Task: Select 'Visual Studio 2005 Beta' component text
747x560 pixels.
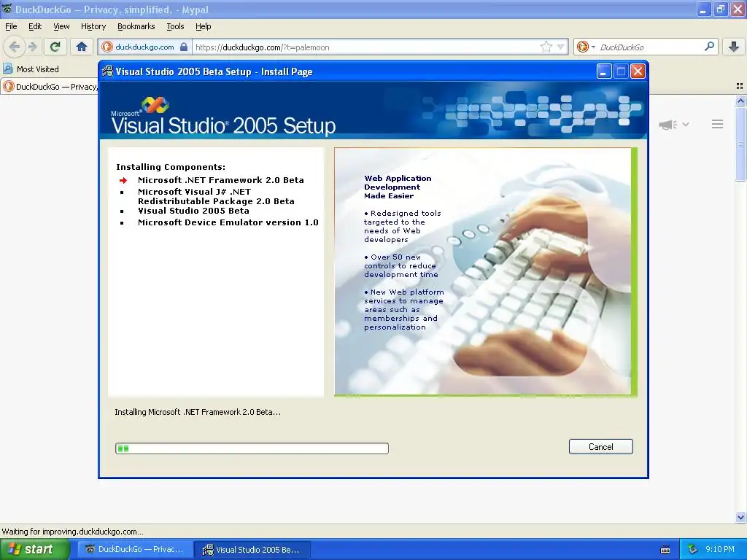Action: [x=193, y=211]
